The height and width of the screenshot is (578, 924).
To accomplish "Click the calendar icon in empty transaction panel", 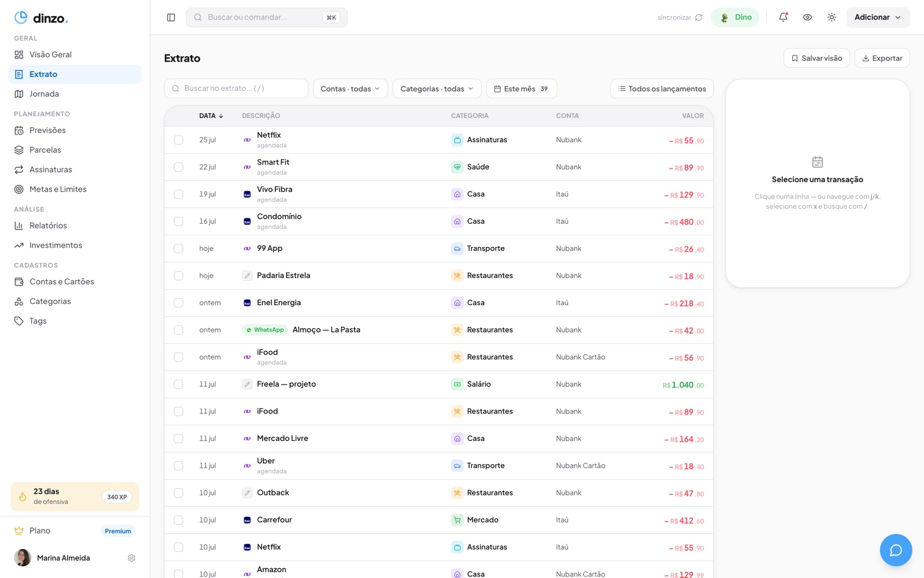I will pos(817,162).
